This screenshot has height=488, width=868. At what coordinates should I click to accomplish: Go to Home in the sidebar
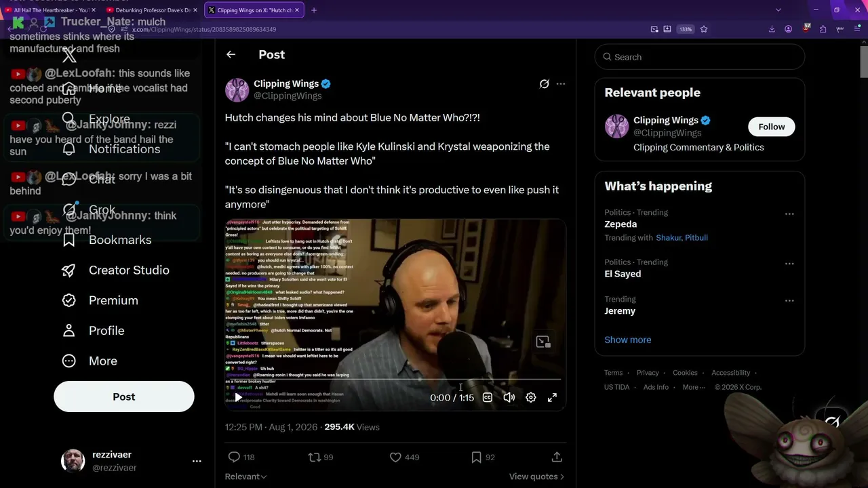[93, 89]
